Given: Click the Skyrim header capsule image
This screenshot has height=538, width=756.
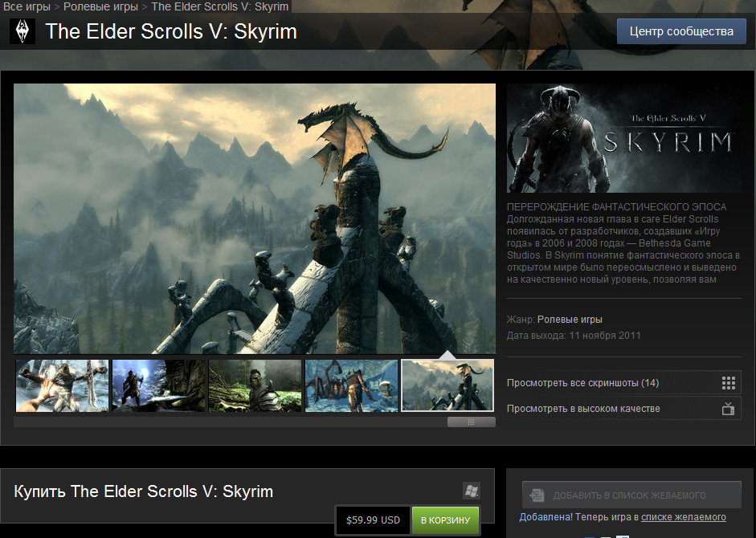Looking at the screenshot, I should point(624,138).
